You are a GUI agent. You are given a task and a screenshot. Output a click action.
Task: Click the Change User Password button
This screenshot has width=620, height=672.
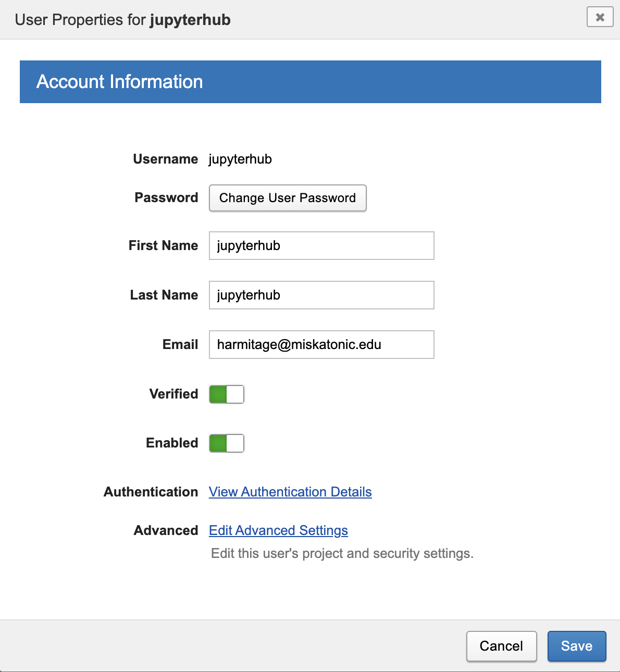pos(288,198)
